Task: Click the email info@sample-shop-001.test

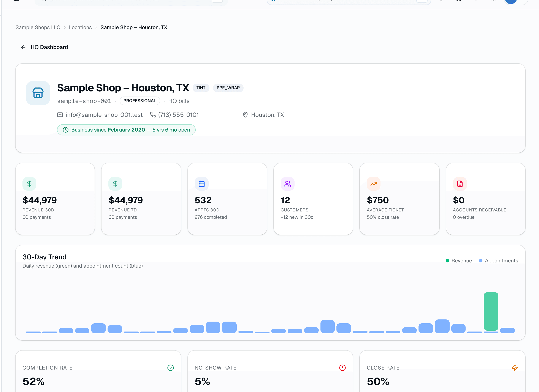Action: click(104, 115)
